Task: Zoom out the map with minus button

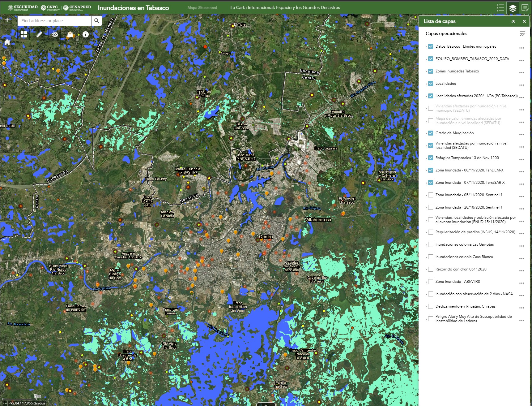Action: coord(7,29)
